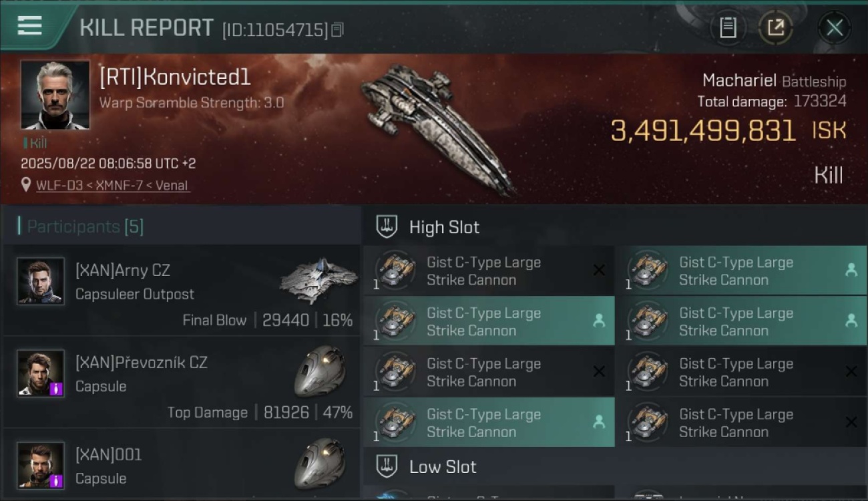This screenshot has height=501, width=868.
Task: Click the Low Slot shield icon
Action: (387, 466)
